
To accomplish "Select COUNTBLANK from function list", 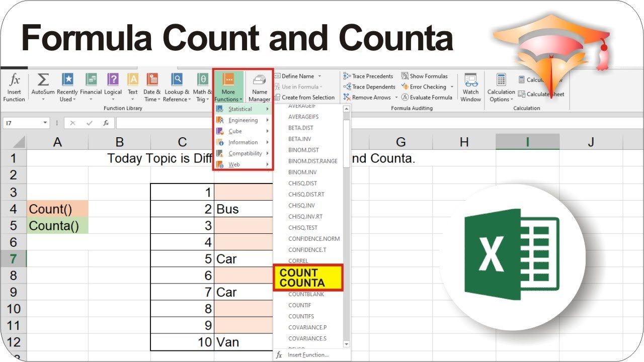I will click(306, 294).
